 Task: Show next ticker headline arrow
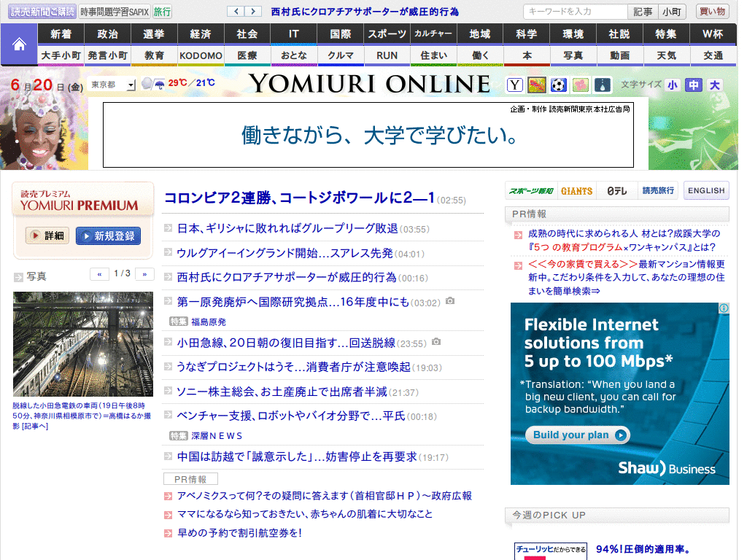coord(253,11)
